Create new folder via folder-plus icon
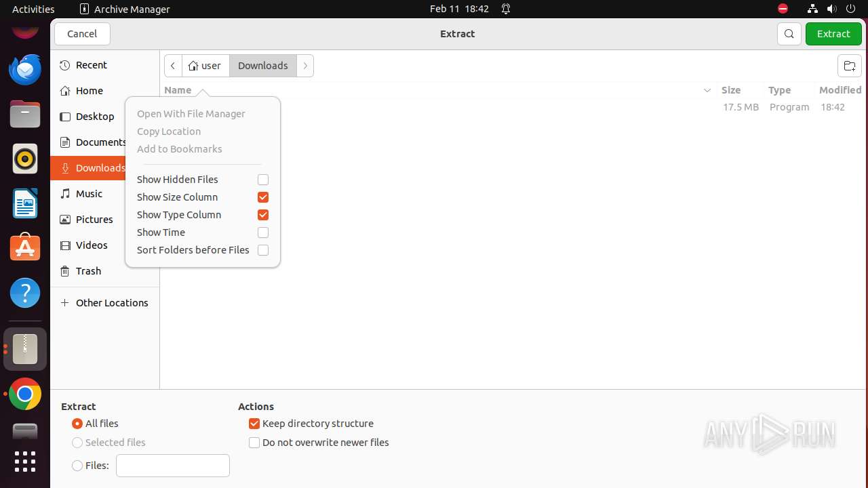Image resolution: width=868 pixels, height=488 pixels. (x=849, y=66)
